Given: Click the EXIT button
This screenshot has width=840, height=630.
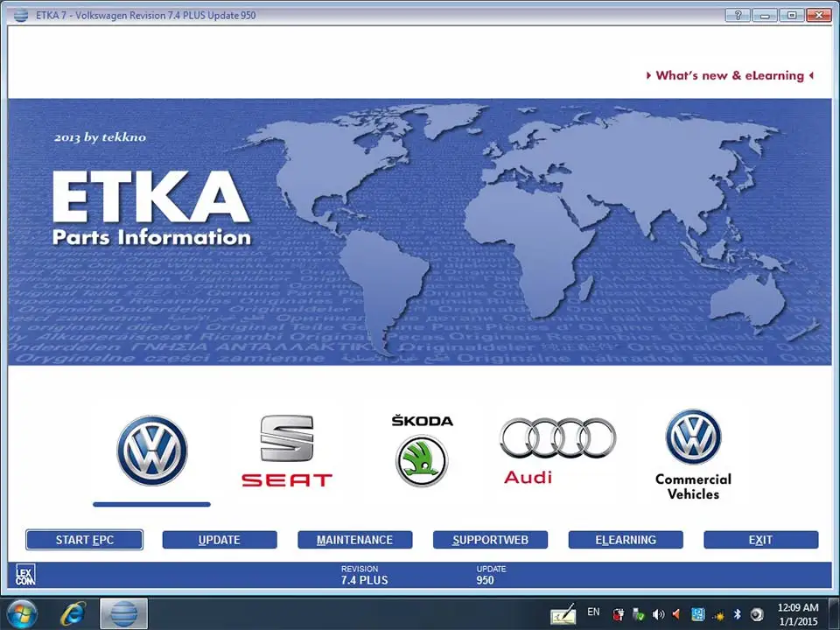Looking at the screenshot, I should click(x=760, y=540).
